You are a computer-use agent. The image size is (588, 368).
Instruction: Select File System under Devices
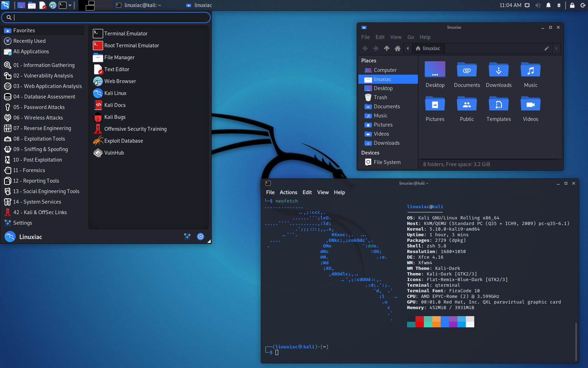point(388,162)
